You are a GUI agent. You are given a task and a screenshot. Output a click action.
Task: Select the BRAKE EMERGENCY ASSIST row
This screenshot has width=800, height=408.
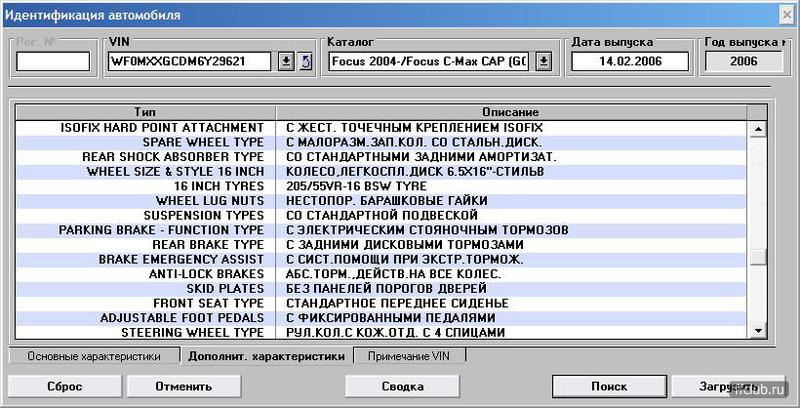(383, 260)
